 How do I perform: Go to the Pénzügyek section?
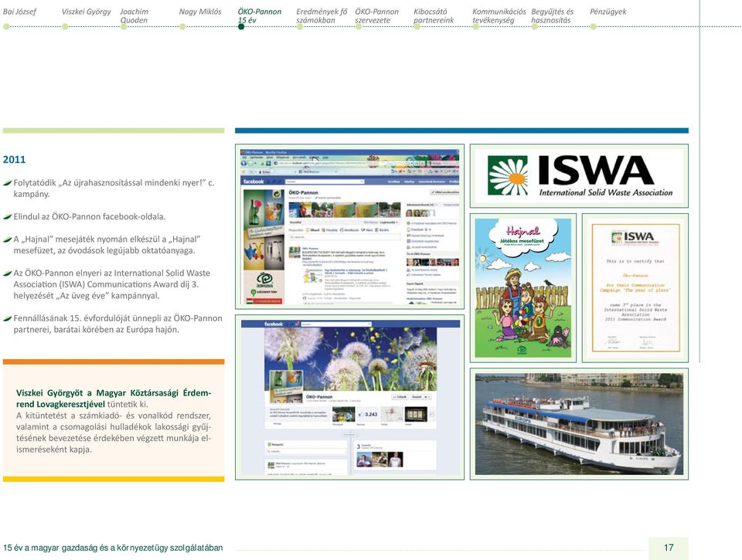point(608,12)
